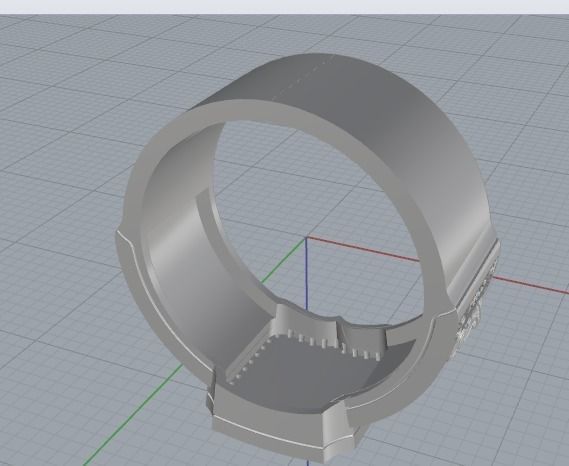Pick the pavé stone detail on ring's side
The height and width of the screenshot is (466, 569).
pos(475,306)
